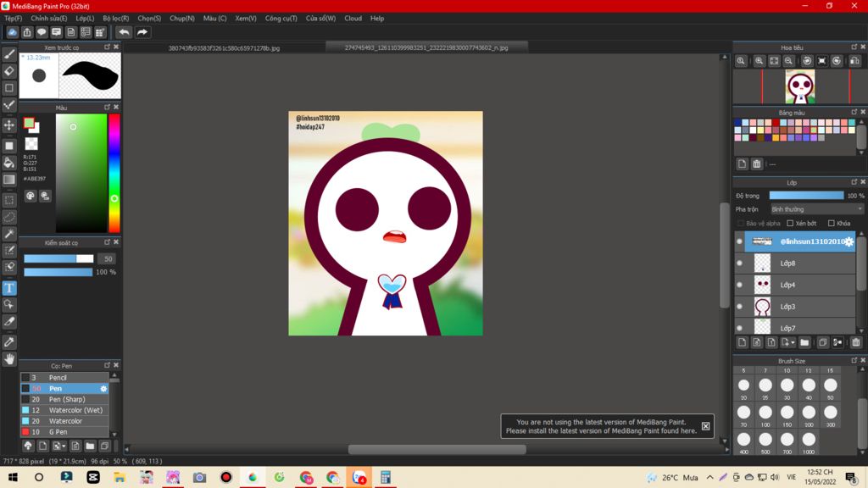Click the foreground color swatch
Screen dimensions: 868x488
[29, 123]
